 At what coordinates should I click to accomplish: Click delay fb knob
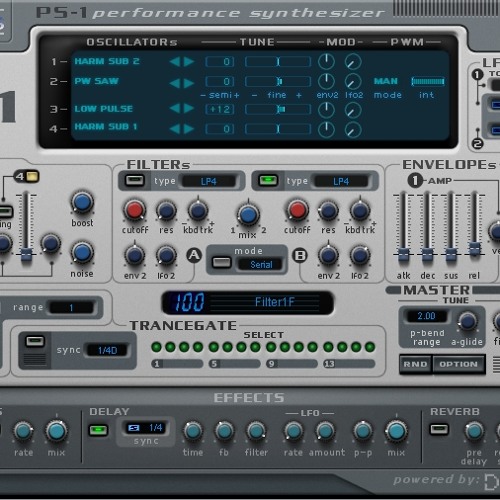[224, 431]
